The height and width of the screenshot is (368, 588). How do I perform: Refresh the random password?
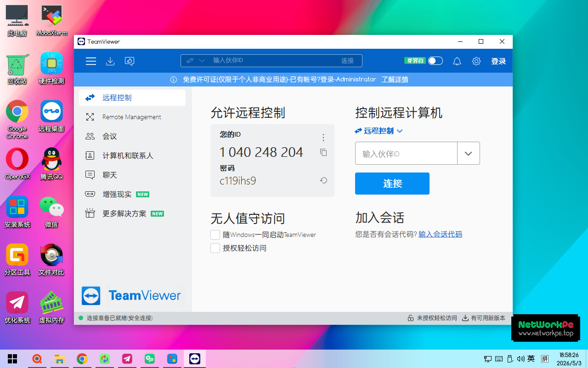point(323,181)
